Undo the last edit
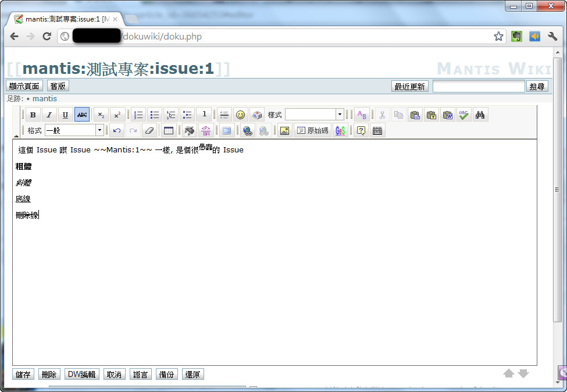Viewport: 567px width, 392px height. tap(117, 130)
